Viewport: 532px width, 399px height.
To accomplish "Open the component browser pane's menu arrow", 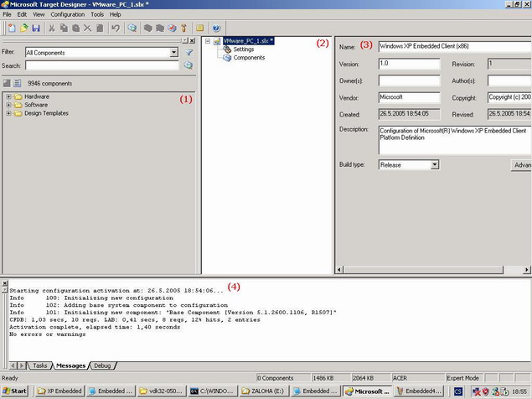I will (x=185, y=41).
